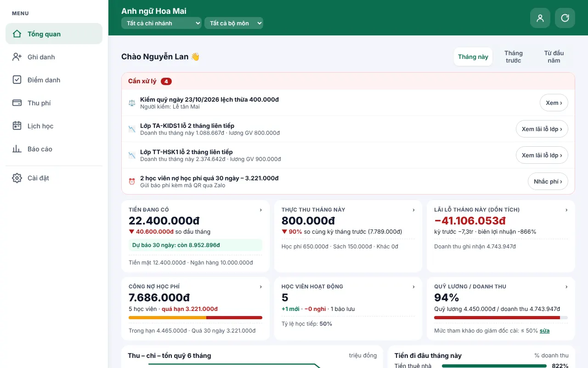588x368 pixels.
Task: Expand the Tất cả bộ môn dropdown
Action: coord(234,23)
